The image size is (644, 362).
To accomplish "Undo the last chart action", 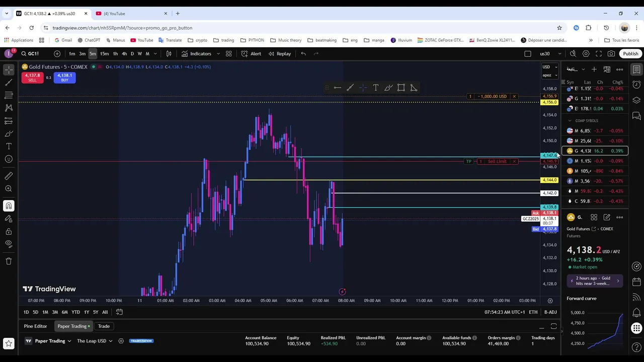I will [303, 54].
